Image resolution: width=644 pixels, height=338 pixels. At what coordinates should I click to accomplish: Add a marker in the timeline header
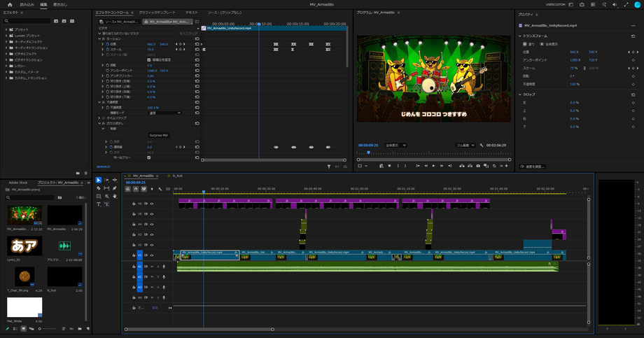(x=152, y=189)
